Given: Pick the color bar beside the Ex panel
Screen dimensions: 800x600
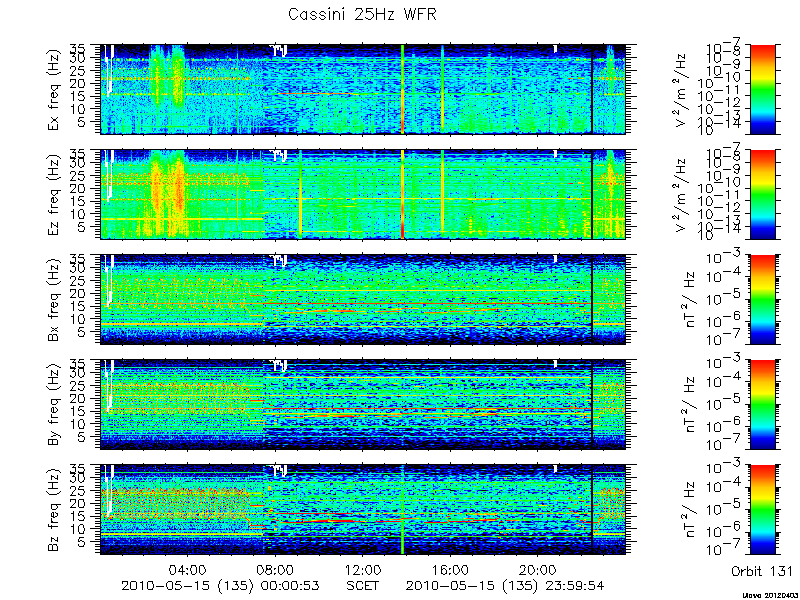Looking at the screenshot, I should click(x=762, y=89).
